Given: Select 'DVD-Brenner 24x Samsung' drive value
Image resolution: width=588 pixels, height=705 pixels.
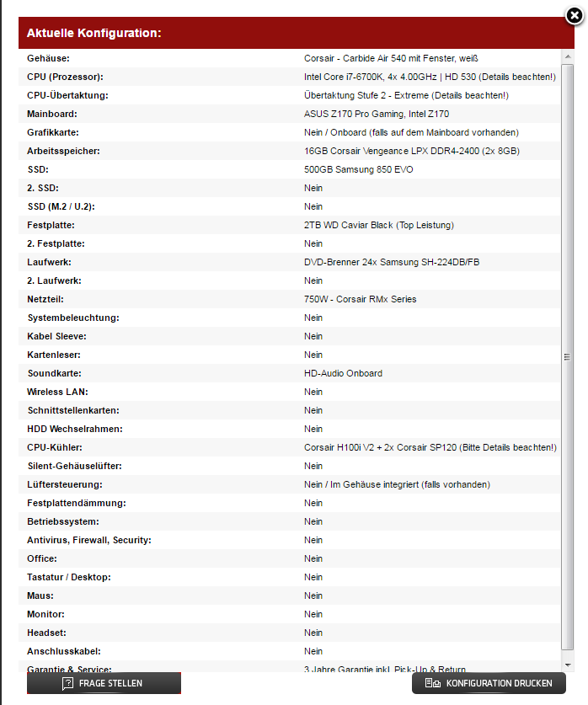Looking at the screenshot, I should tap(392, 262).
